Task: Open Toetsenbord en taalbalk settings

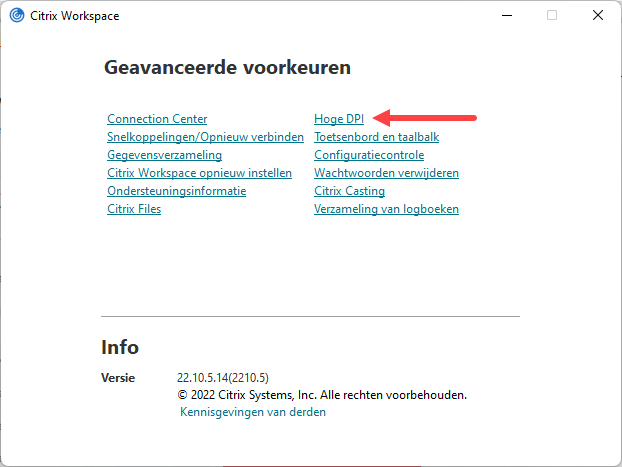Action: point(376,137)
